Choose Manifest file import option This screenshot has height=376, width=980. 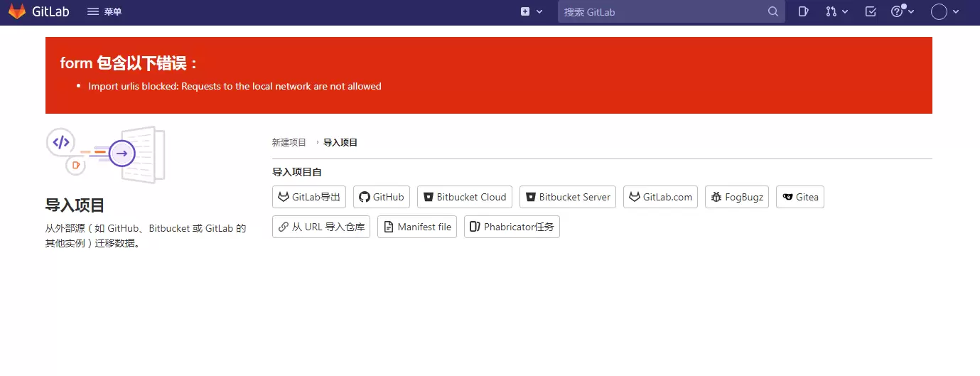click(x=417, y=227)
